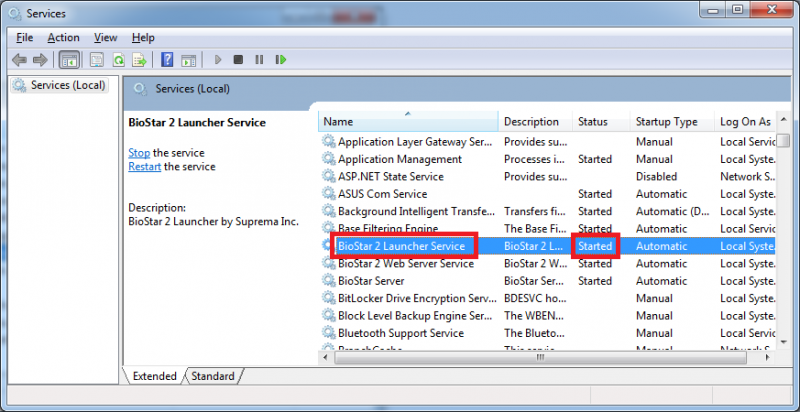Toggle the Show/Hide Console Tree button
The width and height of the screenshot is (800, 412).
tap(69, 60)
